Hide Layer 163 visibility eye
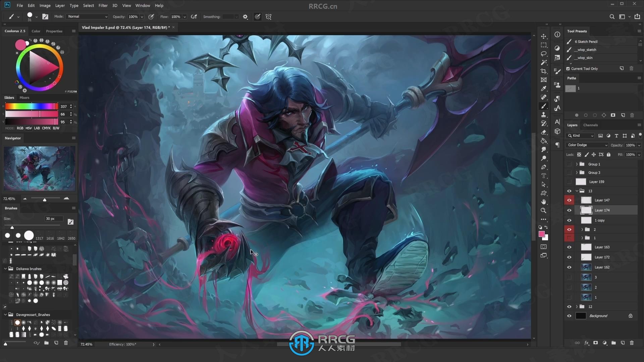 point(569,247)
